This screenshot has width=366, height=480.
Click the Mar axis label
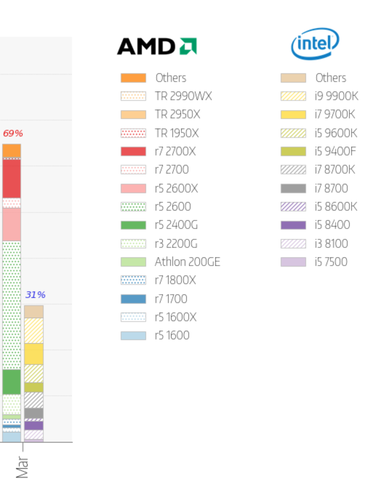[x=22, y=467]
